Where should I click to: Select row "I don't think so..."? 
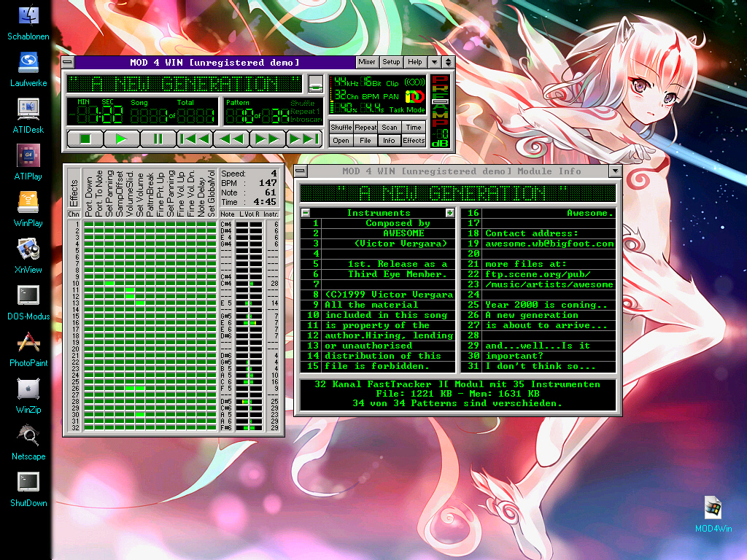538,366
